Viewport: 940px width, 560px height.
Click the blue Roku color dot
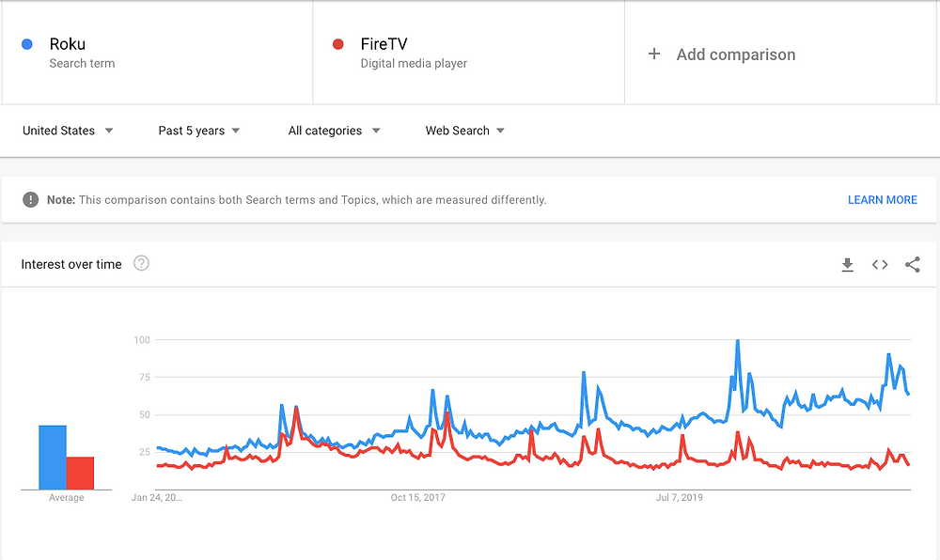coord(27,44)
